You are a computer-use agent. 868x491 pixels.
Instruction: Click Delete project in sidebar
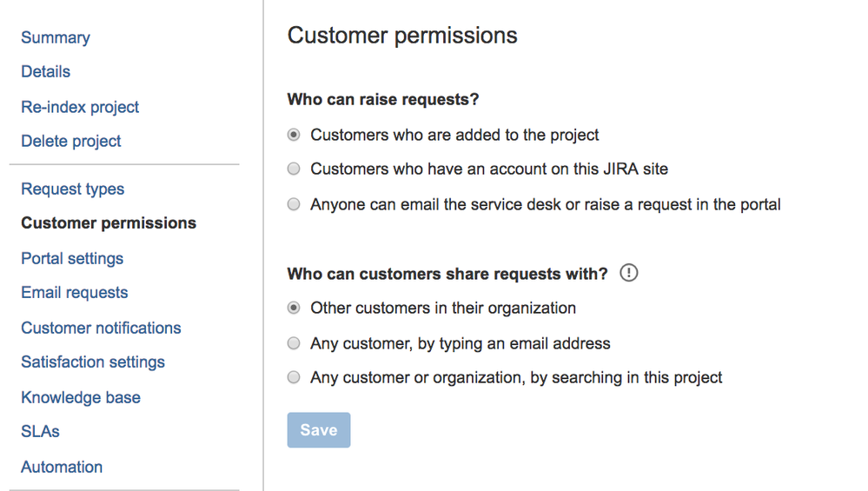point(71,141)
